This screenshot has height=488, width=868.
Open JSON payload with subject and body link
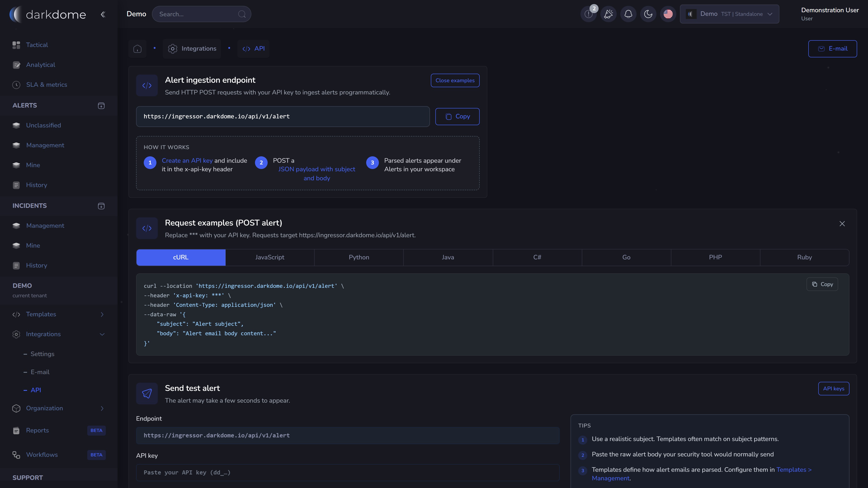pos(317,174)
